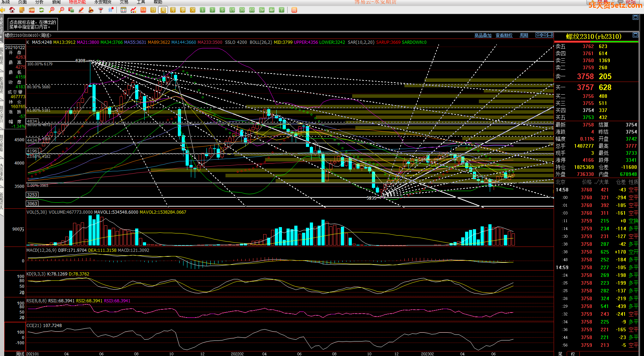
Task: Open the filter funnel tool
Action: pyautogui.click(x=101, y=10)
